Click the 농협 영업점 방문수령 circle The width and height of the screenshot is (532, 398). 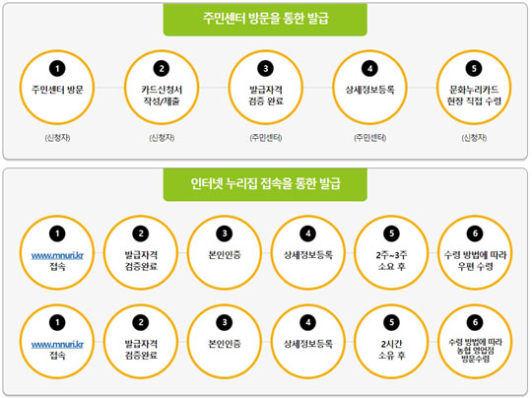tap(475, 342)
